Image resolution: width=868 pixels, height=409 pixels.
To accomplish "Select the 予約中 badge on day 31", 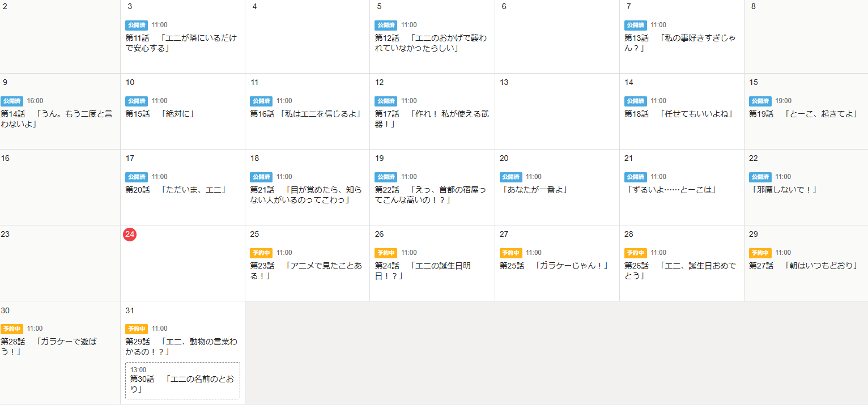I will pyautogui.click(x=137, y=329).
